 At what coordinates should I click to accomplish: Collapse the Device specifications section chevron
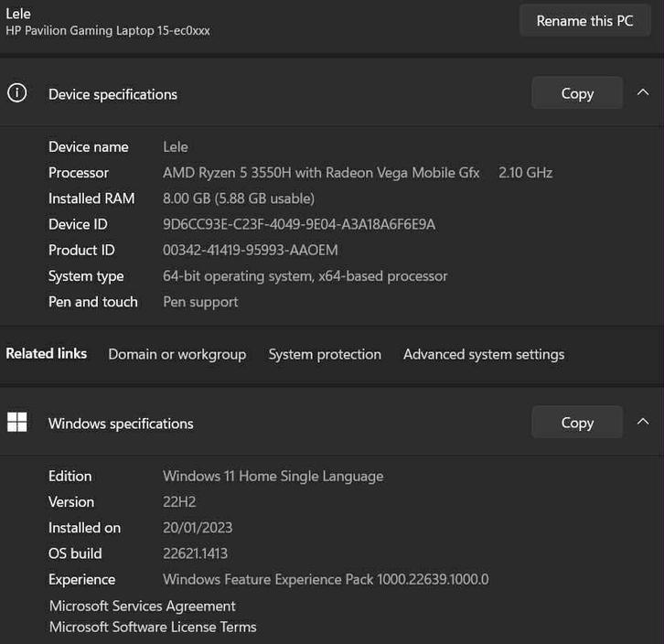tap(643, 92)
